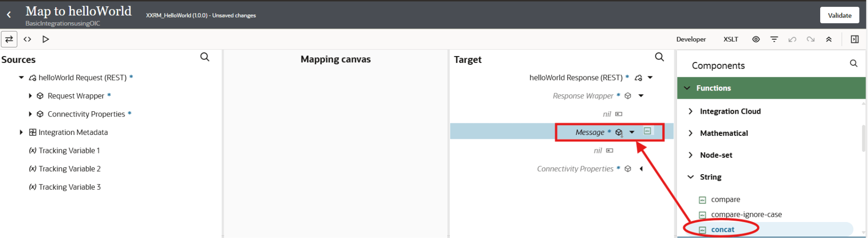Toggle the components side panel icon
Image resolution: width=868 pixels, height=238 pixels.
(x=854, y=39)
